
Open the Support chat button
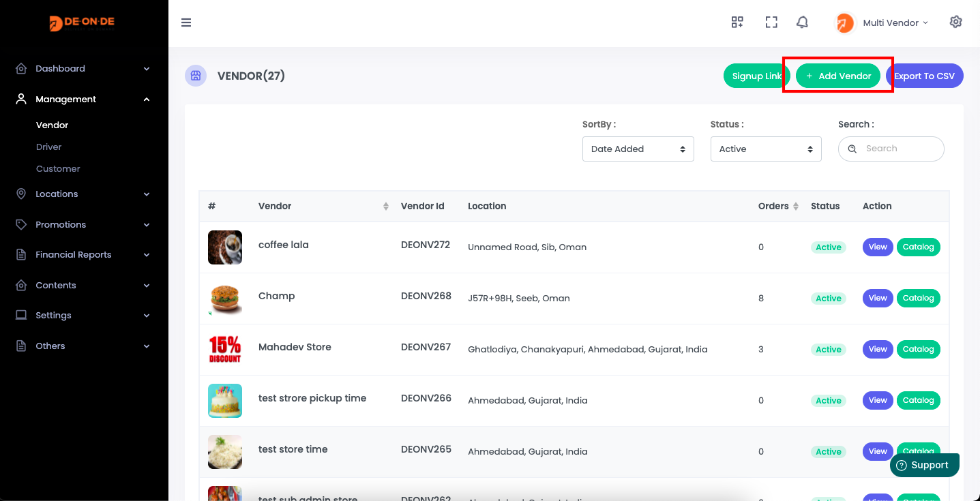(925, 465)
